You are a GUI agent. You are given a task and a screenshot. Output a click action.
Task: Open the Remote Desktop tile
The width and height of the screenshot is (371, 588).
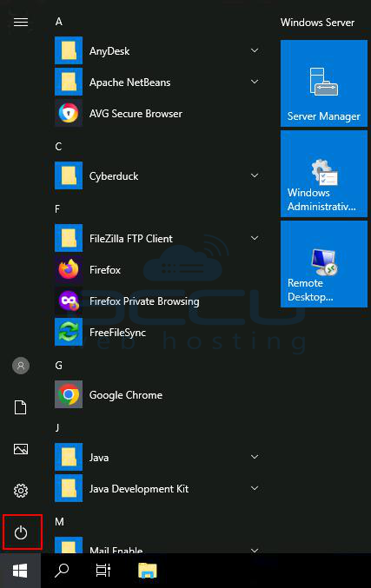324,264
